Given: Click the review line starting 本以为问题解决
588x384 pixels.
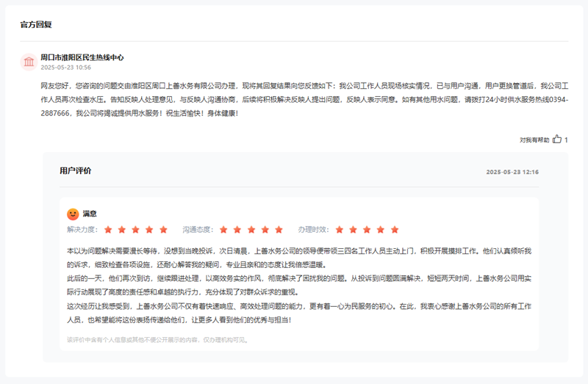Looking at the screenshot, I should tap(299, 258).
